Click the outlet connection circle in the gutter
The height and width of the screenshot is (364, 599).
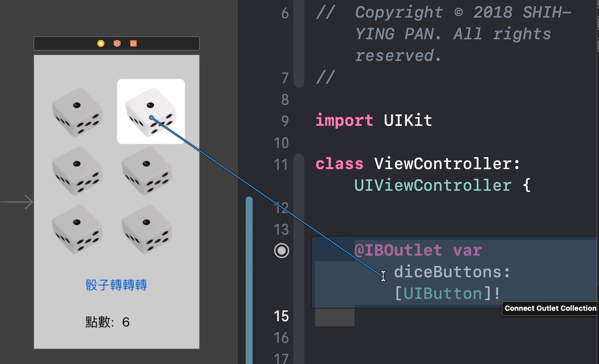click(282, 251)
